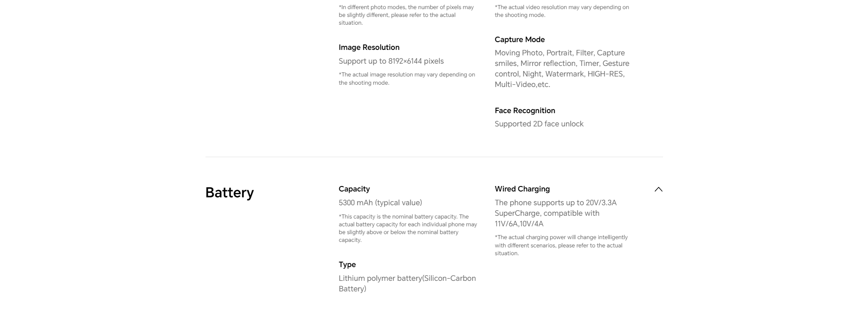Image resolution: width=868 pixels, height=318 pixels.
Task: Click the Capacity label
Action: tap(354, 189)
